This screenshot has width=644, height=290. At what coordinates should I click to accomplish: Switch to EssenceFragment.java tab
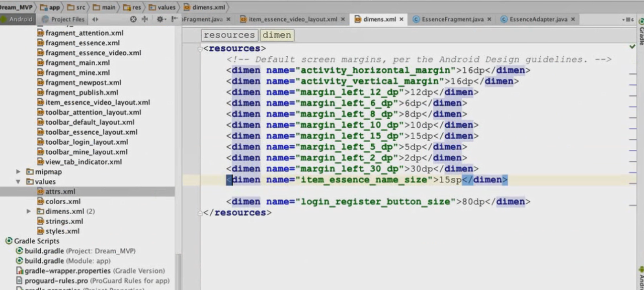click(x=452, y=19)
